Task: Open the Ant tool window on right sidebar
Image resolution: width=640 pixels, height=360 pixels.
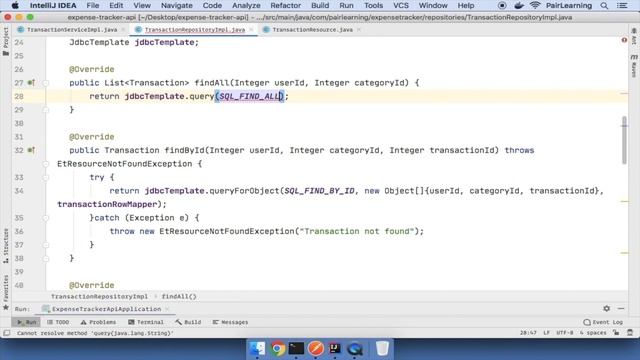Action: tap(634, 37)
